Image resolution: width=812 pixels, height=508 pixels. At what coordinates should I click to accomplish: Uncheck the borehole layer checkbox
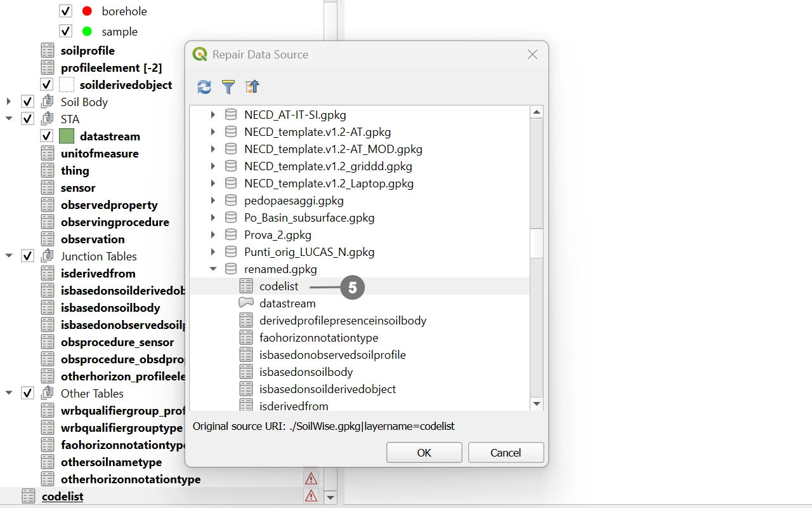pos(66,11)
